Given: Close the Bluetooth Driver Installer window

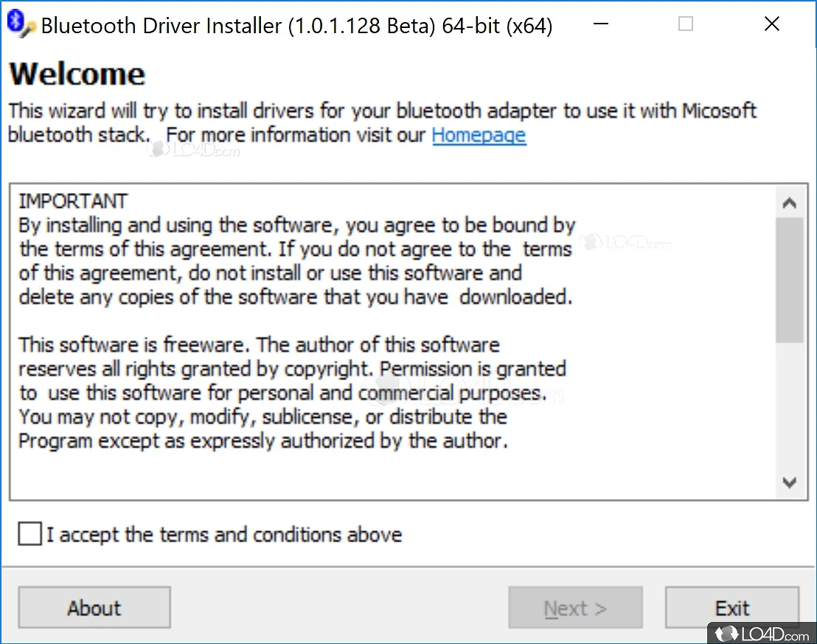Looking at the screenshot, I should click(x=771, y=24).
